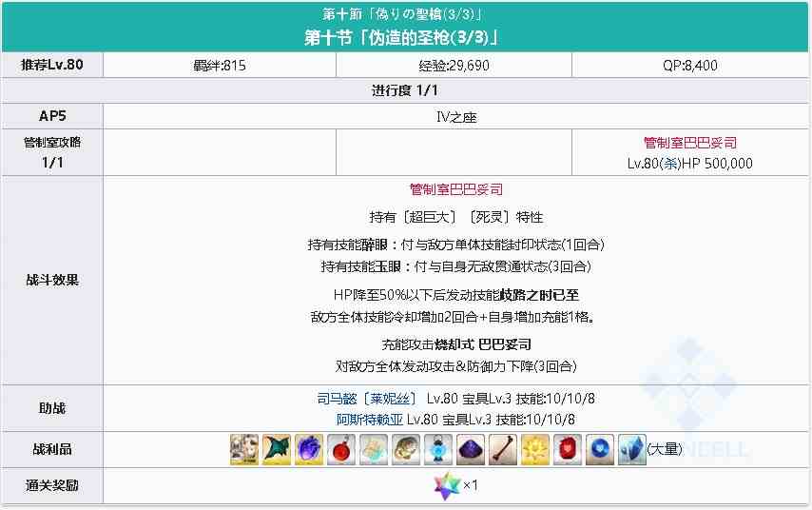Click the gold monument piece loot icon
Viewport: 812px width, 510px height.
click(535, 449)
